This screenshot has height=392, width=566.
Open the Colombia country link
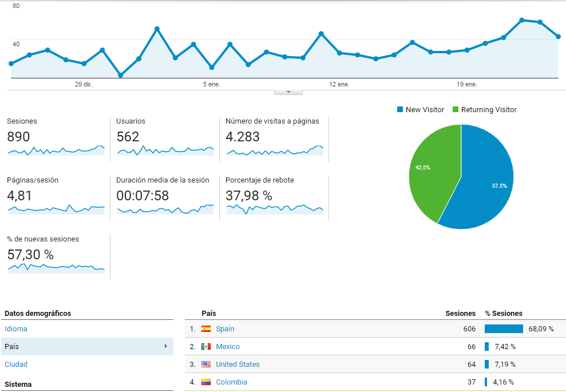231,382
